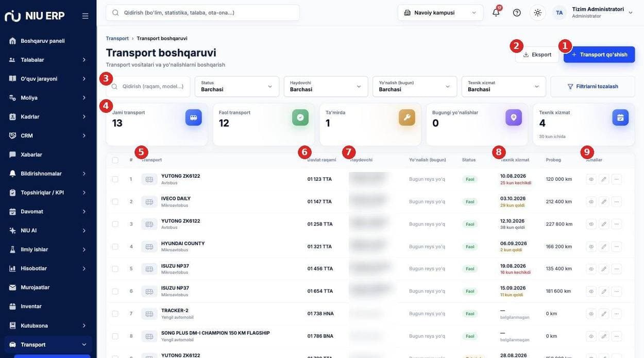Image resolution: width=644 pixels, height=358 pixels.
Task: Tick the select-all checkbox in table header
Action: coord(115,160)
